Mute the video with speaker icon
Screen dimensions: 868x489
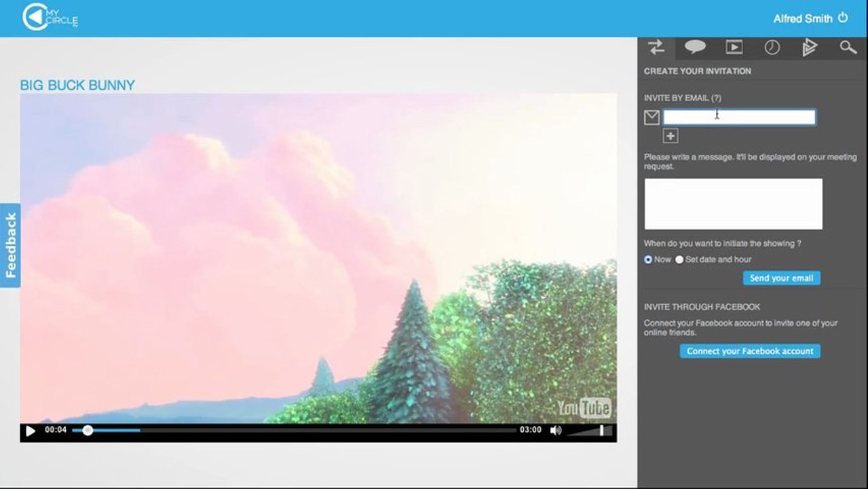click(x=556, y=430)
